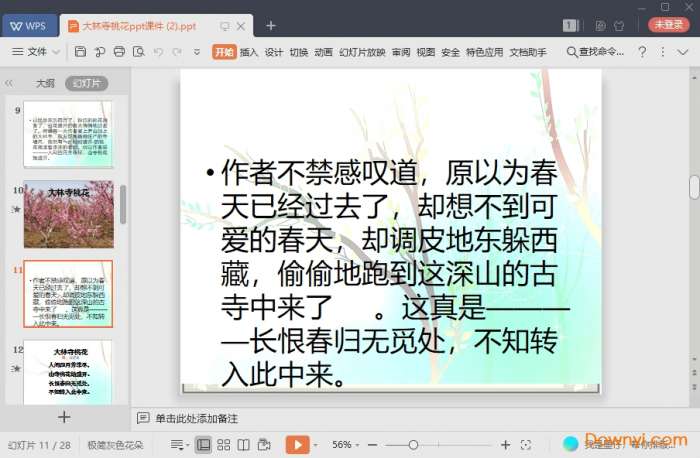Select slide 9 thumbnail
The height and width of the screenshot is (458, 700).
(68, 134)
